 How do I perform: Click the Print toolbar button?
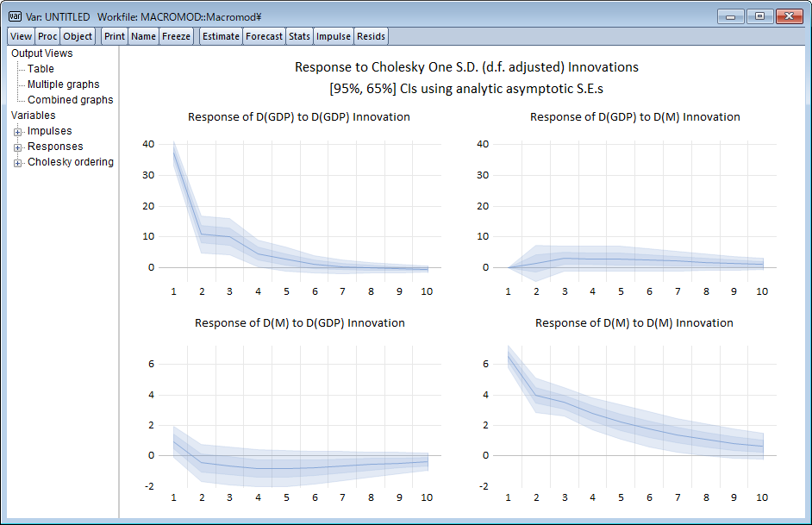tap(115, 36)
